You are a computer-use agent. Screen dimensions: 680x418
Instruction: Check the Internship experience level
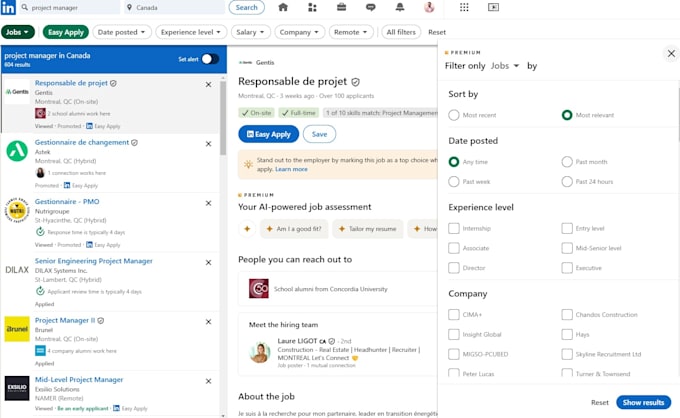pos(454,228)
